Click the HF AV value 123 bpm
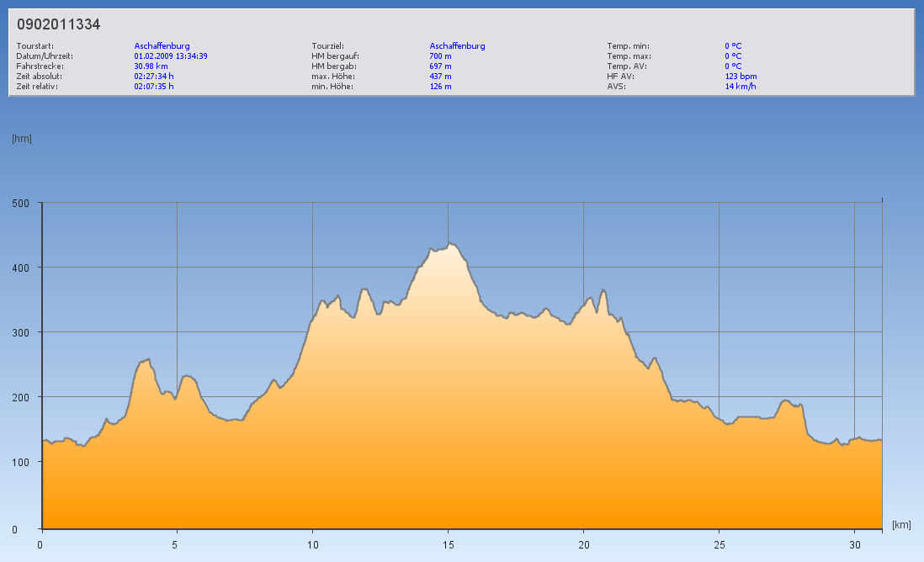 [x=741, y=77]
